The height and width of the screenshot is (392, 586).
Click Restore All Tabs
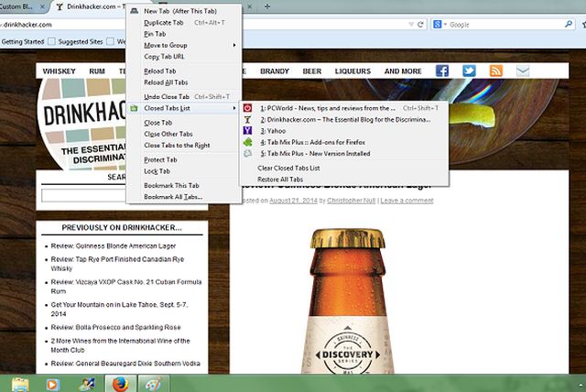coord(344,180)
